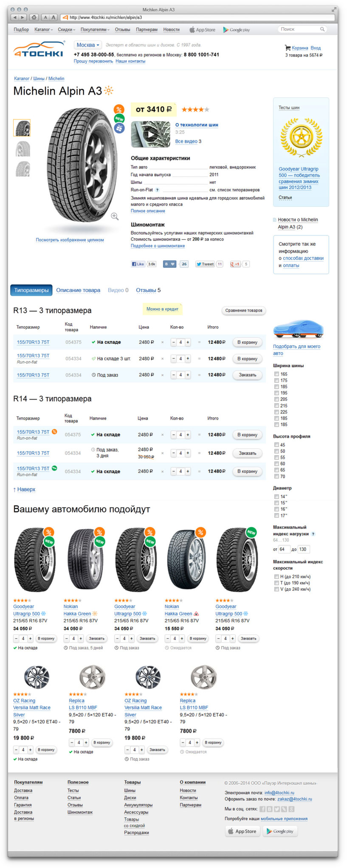Open the Покупателям navigation dropdown

pos(95,30)
